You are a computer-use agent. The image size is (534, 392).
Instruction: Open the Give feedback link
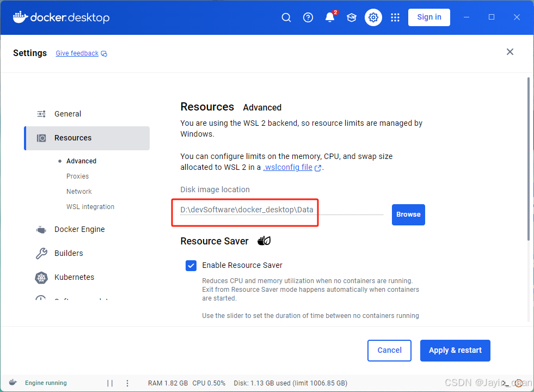click(x=82, y=53)
